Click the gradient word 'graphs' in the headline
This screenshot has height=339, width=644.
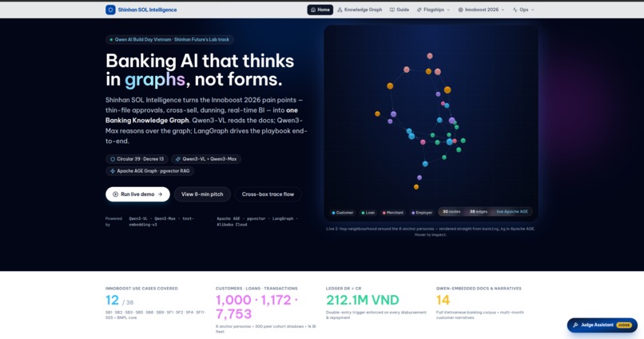tap(155, 79)
